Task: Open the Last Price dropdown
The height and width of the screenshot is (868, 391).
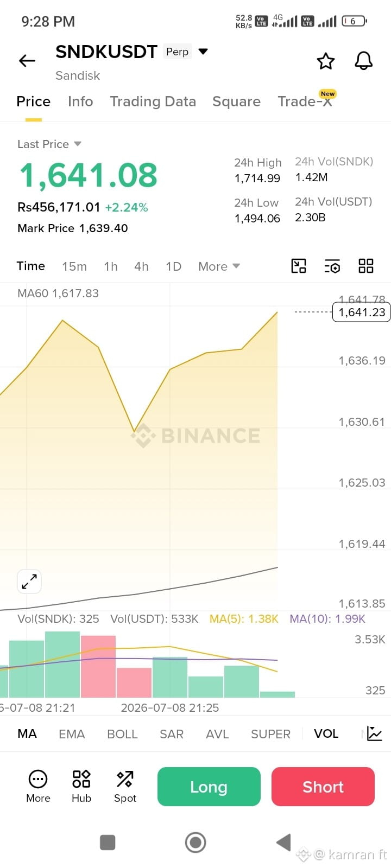Action: (x=49, y=144)
